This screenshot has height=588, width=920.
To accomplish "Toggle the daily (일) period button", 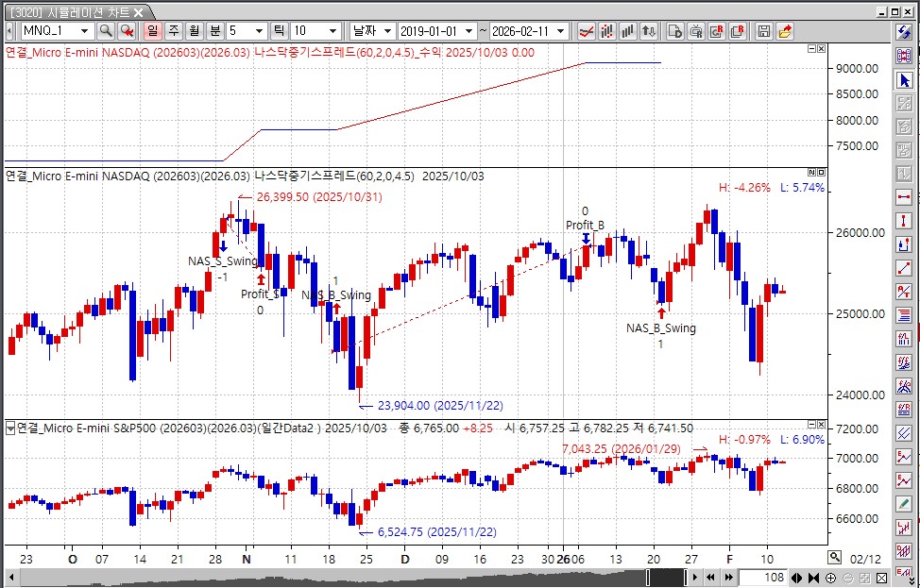I will (x=152, y=31).
